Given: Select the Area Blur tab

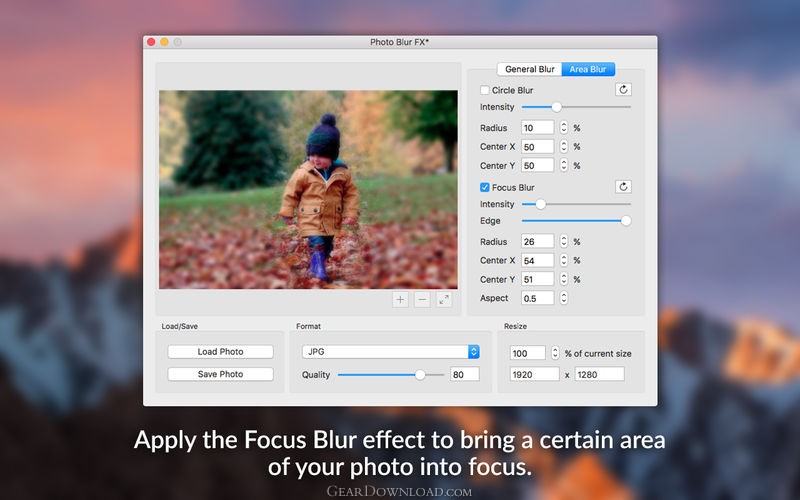Looking at the screenshot, I should click(588, 69).
